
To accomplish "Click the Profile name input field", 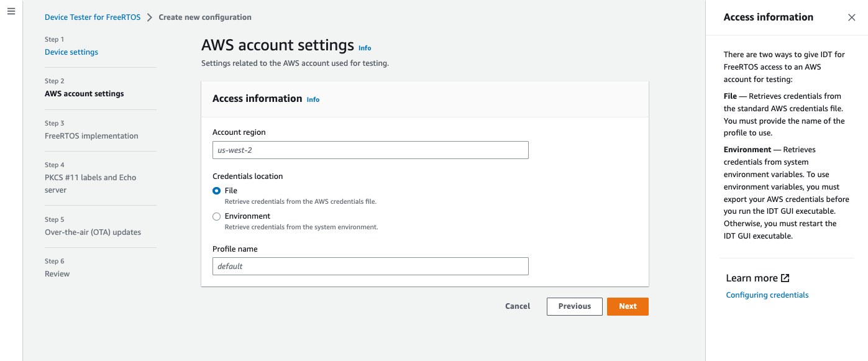I will coord(370,266).
